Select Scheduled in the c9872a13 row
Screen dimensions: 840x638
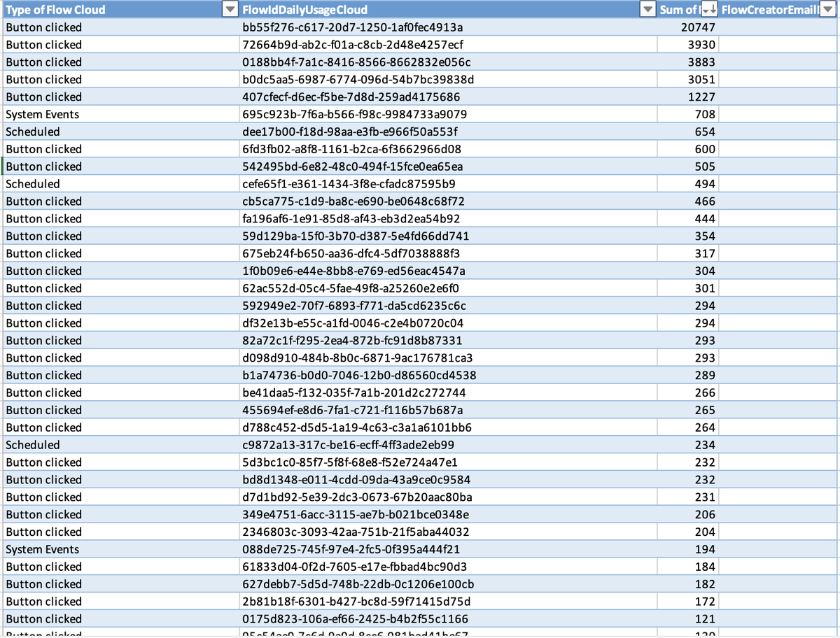tap(120, 445)
